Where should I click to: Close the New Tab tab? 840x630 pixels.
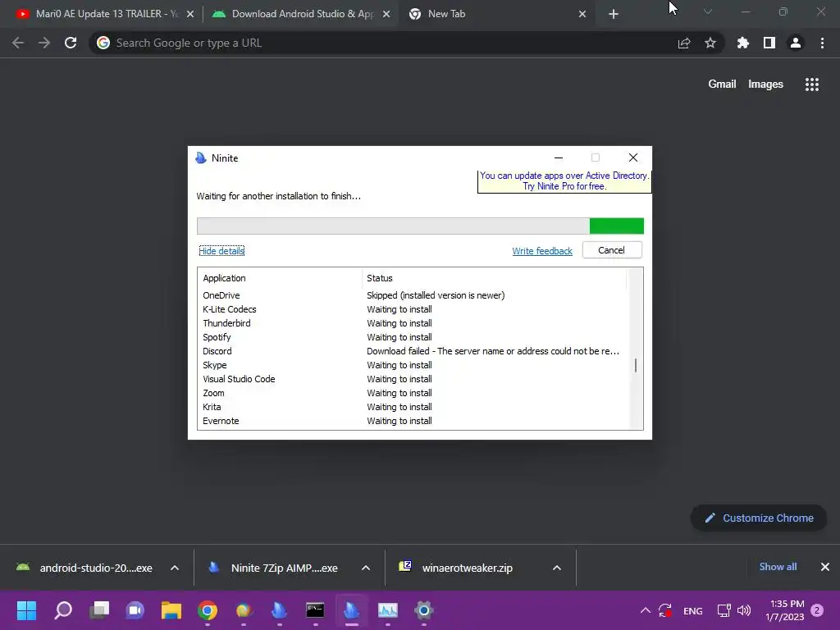(582, 14)
